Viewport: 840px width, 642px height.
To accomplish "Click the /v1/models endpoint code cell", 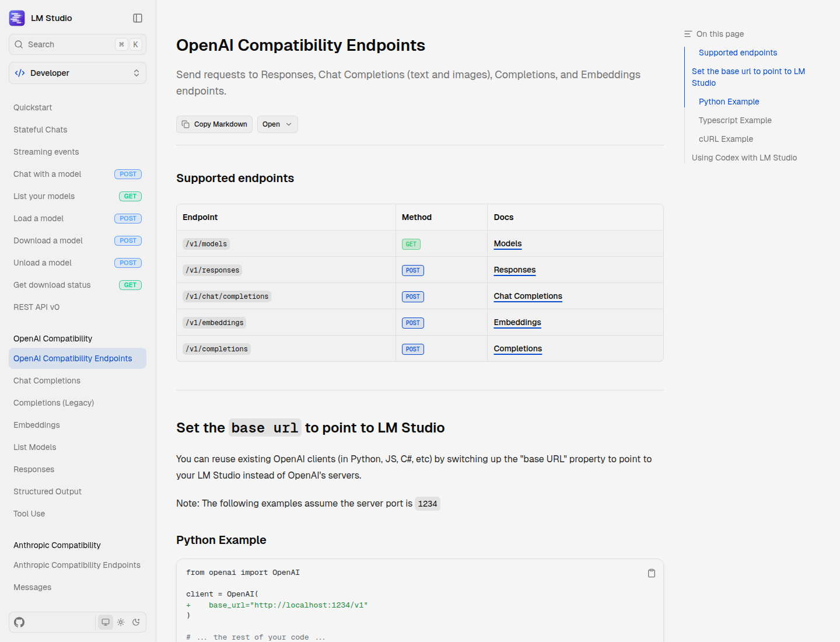I will click(206, 244).
